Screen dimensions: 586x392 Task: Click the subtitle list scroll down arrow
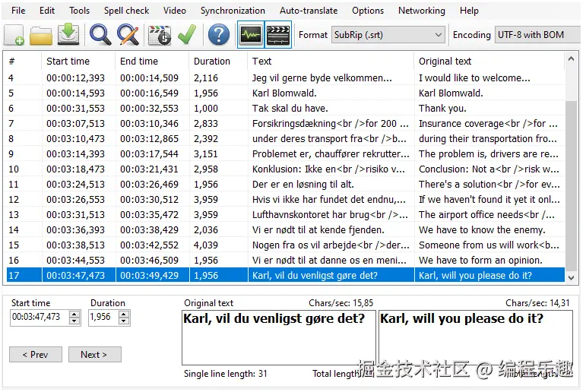(571, 277)
